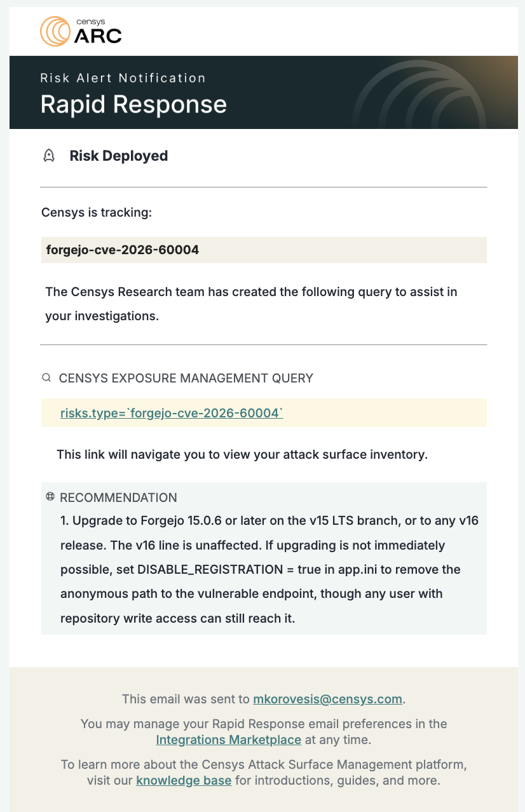The width and height of the screenshot is (525, 812).
Task: Click the Censys ARC logo
Action: (81, 31)
